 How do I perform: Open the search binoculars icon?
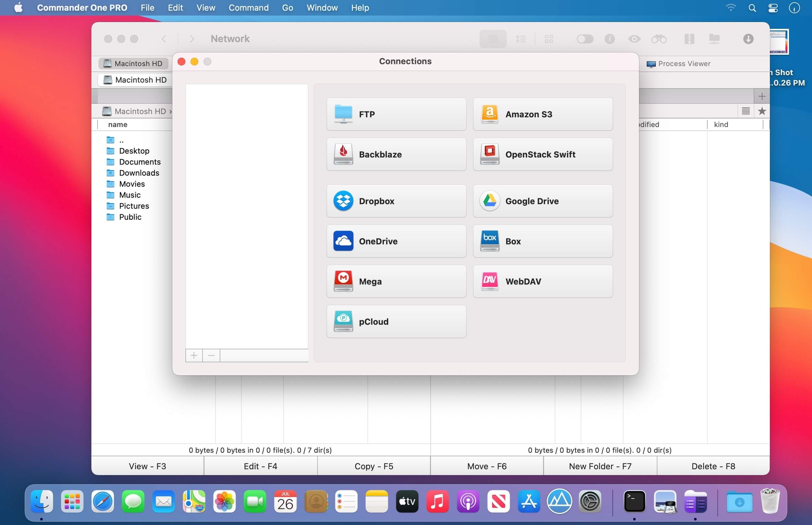(659, 39)
